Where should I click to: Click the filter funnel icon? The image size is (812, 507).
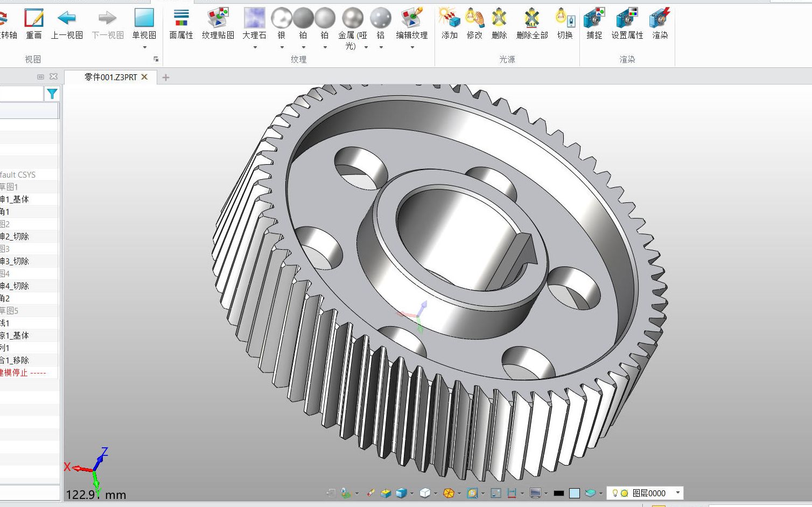(52, 94)
